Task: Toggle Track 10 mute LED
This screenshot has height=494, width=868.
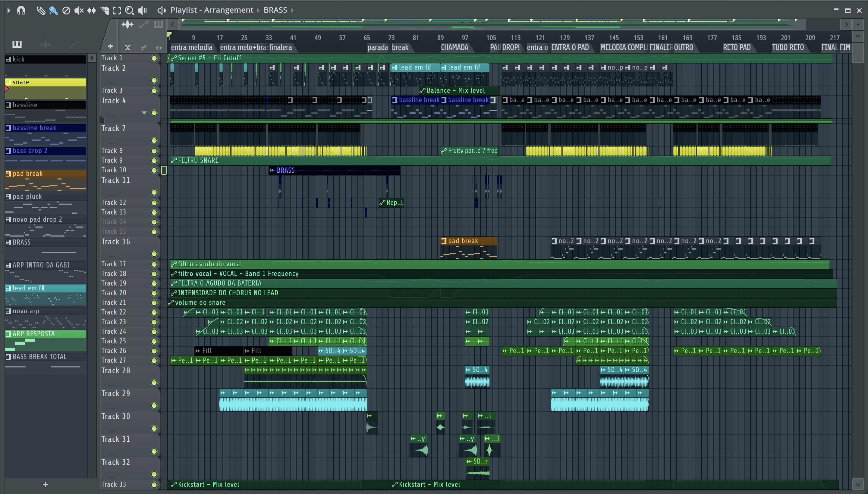Action: tap(154, 170)
